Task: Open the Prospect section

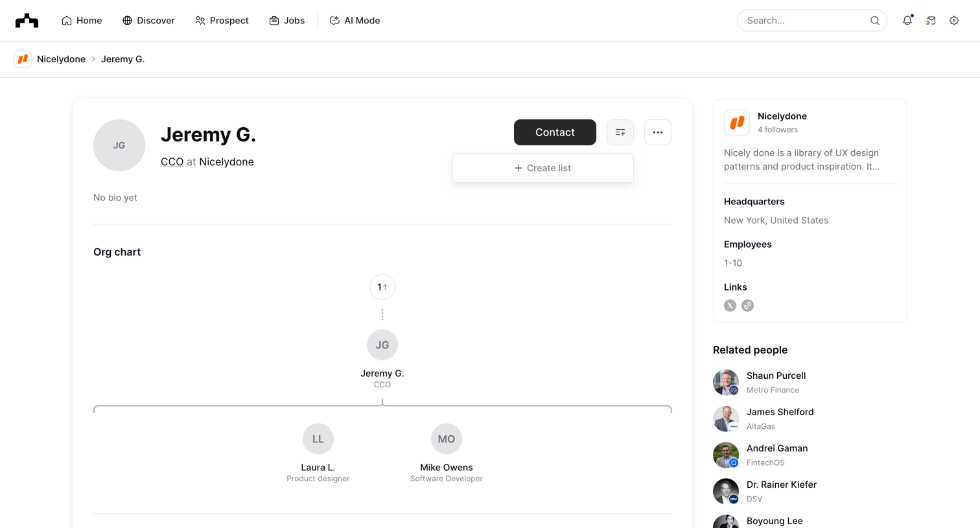Action: [x=222, y=21]
